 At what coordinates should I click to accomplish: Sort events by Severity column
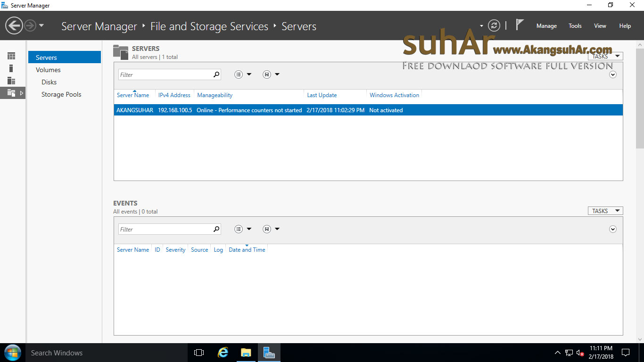[175, 250]
